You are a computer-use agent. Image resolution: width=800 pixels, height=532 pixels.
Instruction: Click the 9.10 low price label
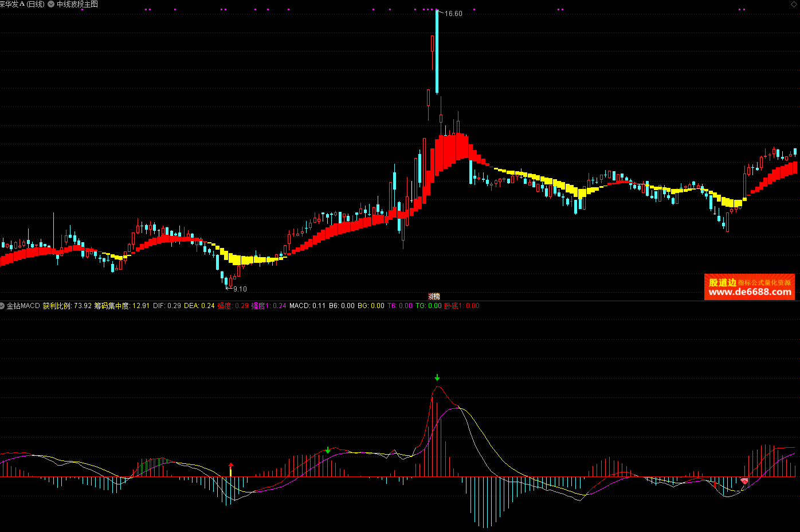[240, 289]
